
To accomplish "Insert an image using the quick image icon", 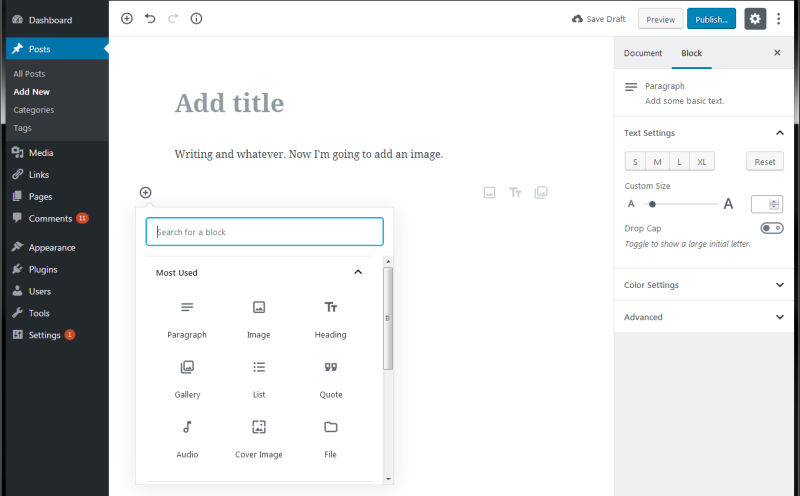I will (x=489, y=192).
